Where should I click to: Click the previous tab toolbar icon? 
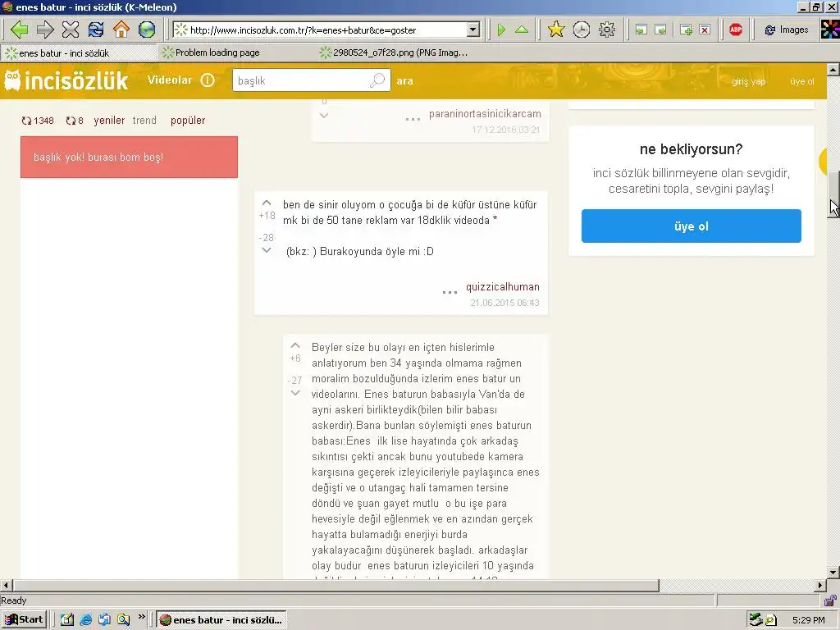point(641,30)
